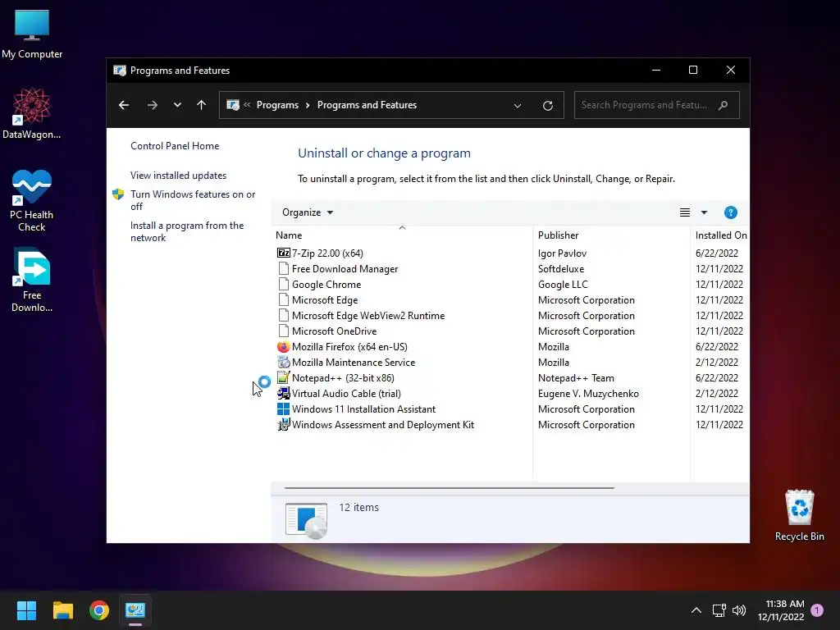Open File Explorer from the taskbar
This screenshot has width=840, height=630.
[62, 610]
